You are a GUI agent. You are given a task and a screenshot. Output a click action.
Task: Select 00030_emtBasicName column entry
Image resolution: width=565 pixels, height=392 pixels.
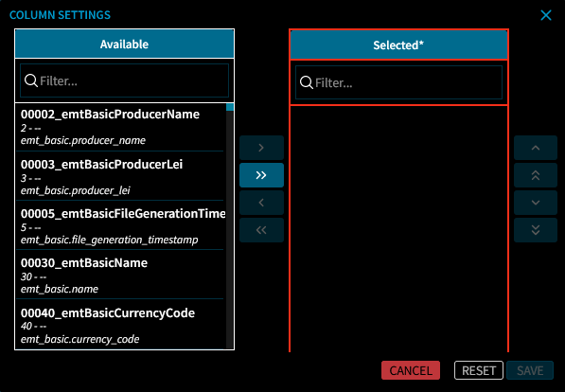click(120, 275)
